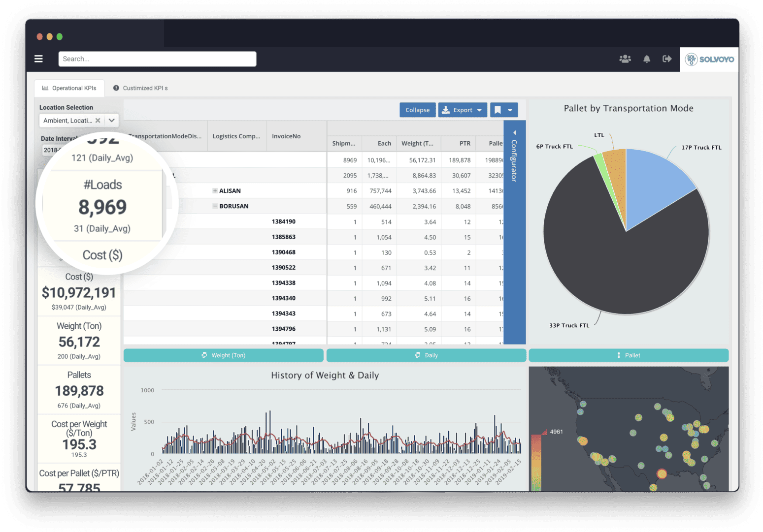The height and width of the screenshot is (532, 763).
Task: Click the Collapse button above the table
Action: pos(417,110)
